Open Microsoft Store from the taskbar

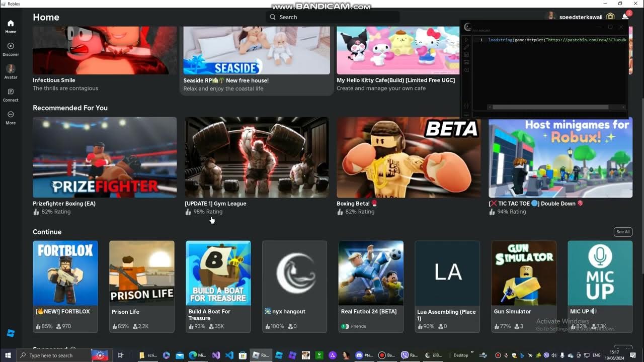(x=243, y=355)
